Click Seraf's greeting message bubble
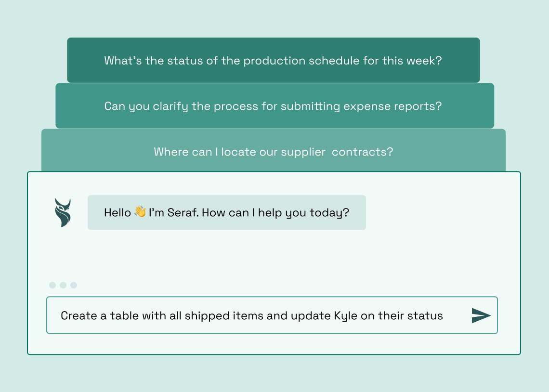The height and width of the screenshot is (392, 549). click(226, 212)
